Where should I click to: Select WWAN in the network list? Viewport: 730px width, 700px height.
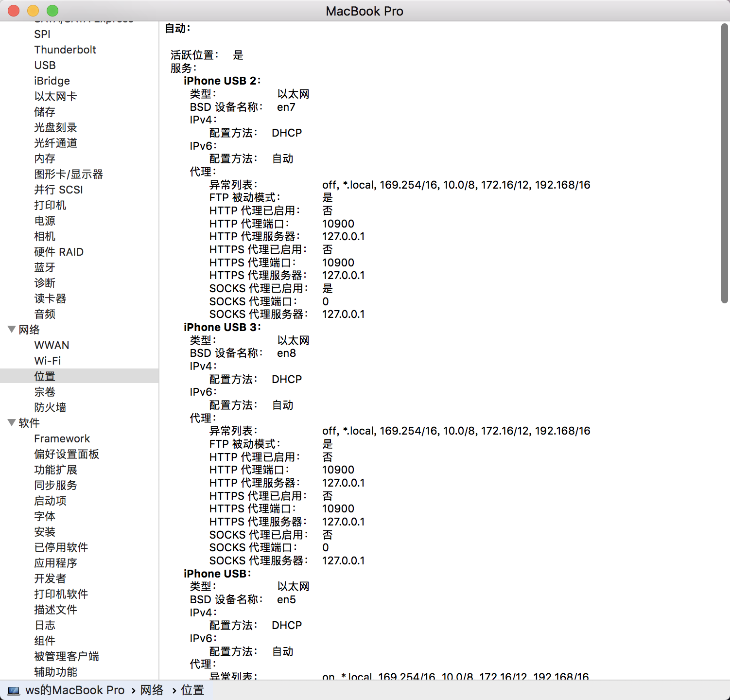[52, 345]
